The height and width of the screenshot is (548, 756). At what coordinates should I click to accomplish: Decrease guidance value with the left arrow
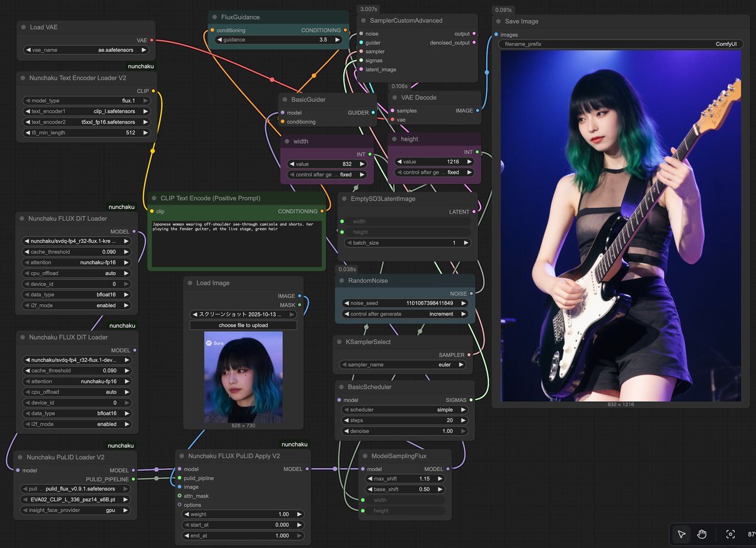219,40
